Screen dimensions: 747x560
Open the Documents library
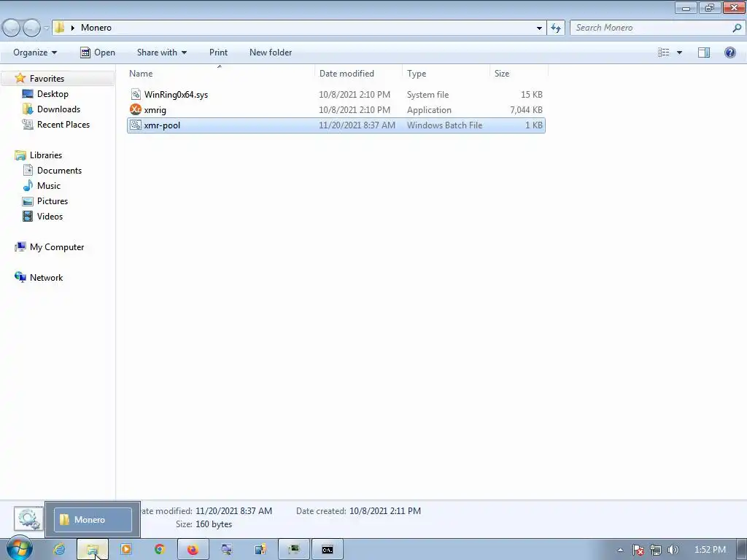pos(59,170)
